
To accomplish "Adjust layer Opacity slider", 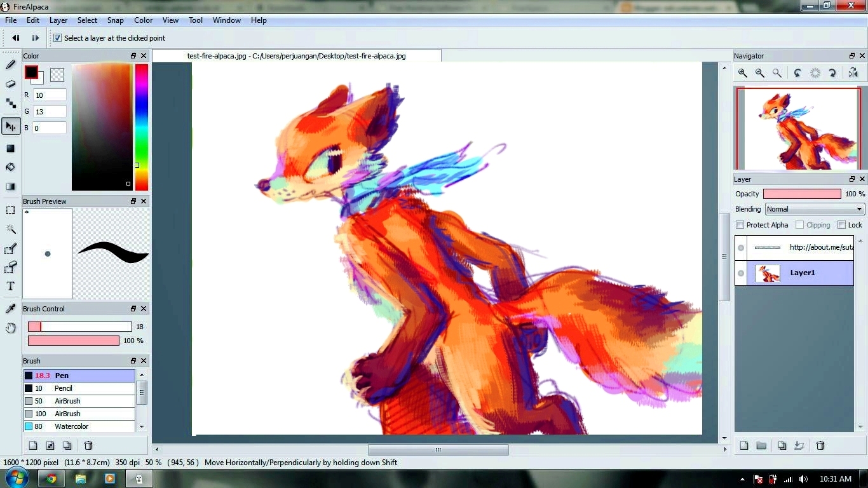I will click(802, 194).
